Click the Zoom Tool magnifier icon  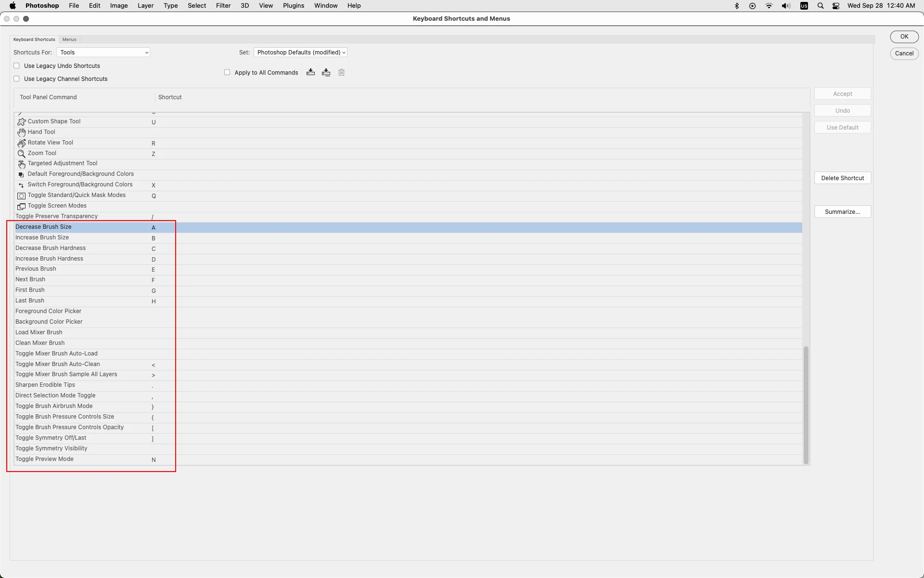pos(21,154)
